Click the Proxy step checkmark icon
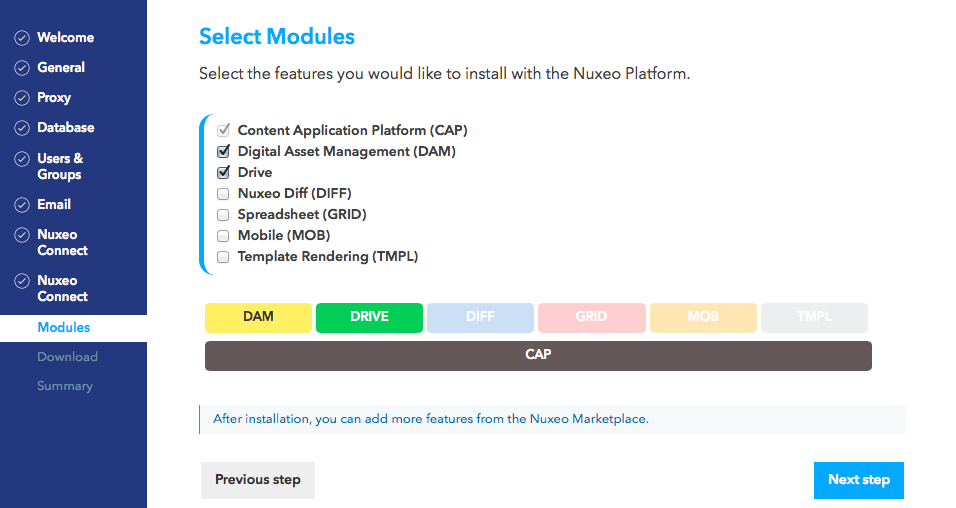This screenshot has height=508, width=956. pos(22,98)
